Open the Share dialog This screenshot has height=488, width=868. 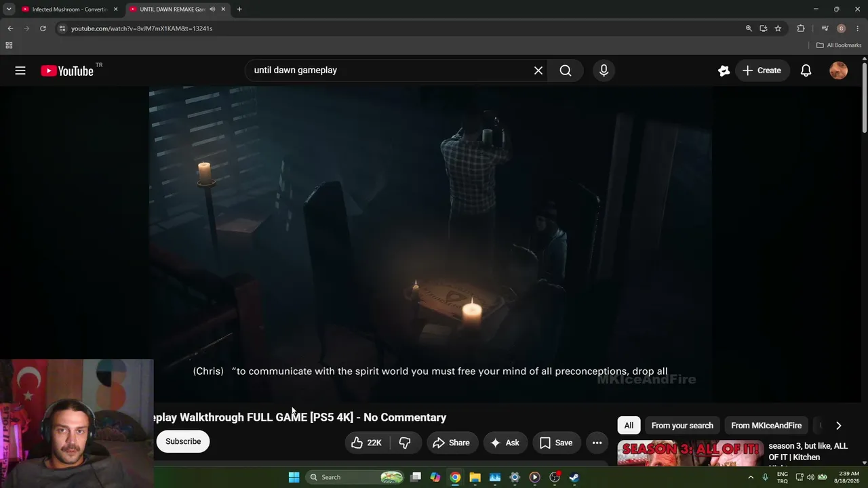point(451,443)
